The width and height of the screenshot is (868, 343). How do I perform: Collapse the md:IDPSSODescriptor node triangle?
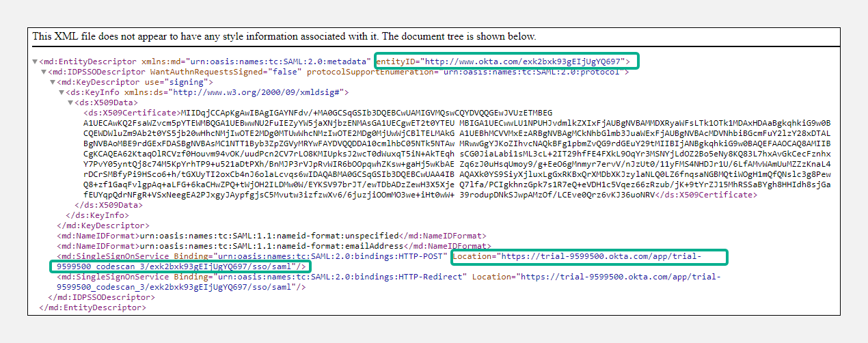tap(44, 72)
